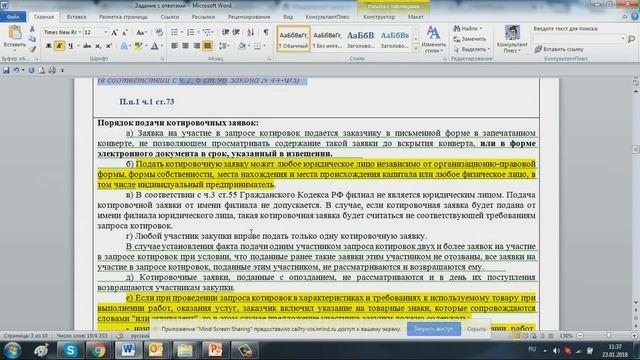Click the Redo icon in Quick Access Toolbar
640x360 pixels.
click(31, 70)
